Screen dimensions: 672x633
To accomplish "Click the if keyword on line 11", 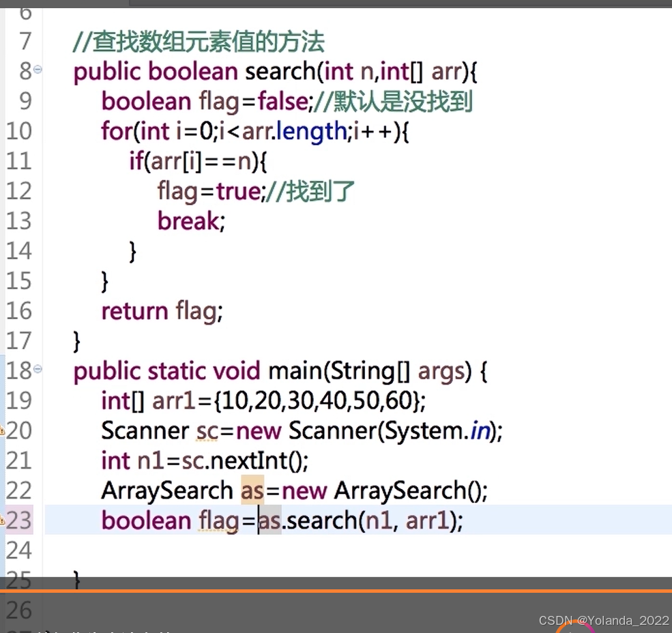I will pos(136,161).
